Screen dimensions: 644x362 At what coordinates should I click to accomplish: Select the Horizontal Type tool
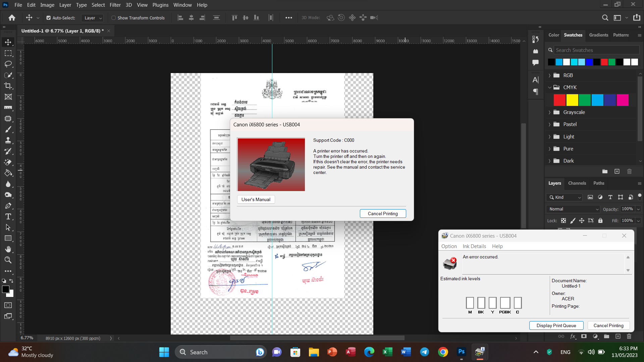tap(8, 217)
